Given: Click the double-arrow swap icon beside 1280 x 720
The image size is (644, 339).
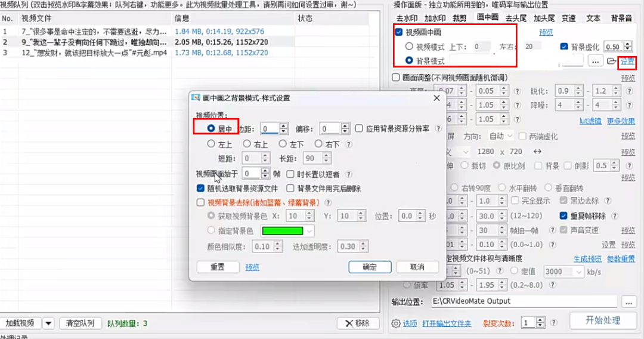Looking at the screenshot, I should tap(537, 152).
